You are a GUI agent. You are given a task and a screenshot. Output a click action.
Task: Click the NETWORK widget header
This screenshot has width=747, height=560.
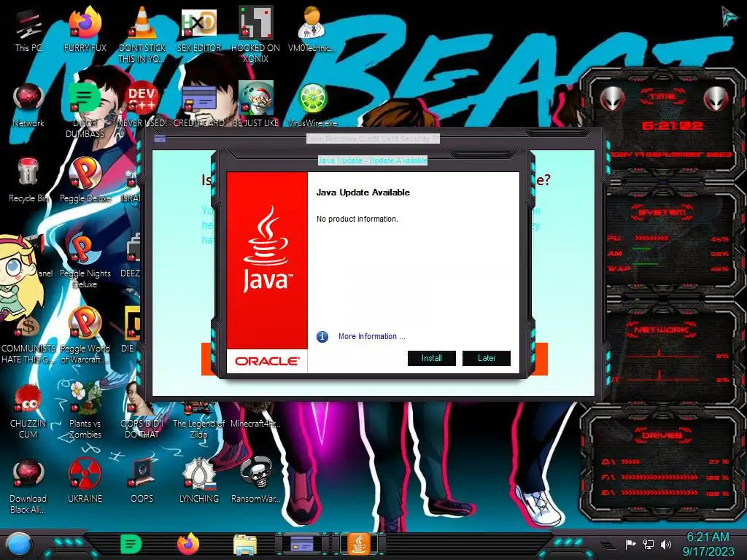pos(661,330)
